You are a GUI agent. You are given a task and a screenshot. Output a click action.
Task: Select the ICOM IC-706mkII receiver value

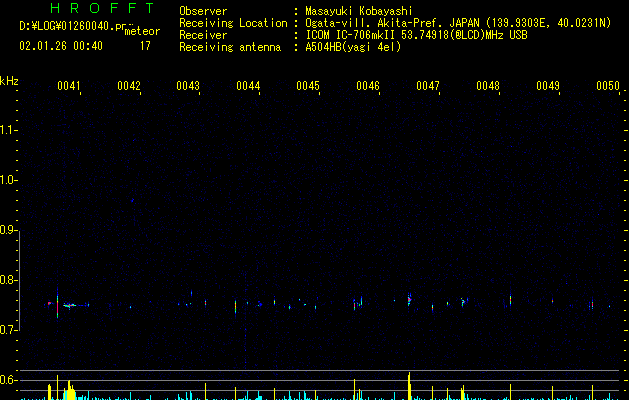pos(416,35)
